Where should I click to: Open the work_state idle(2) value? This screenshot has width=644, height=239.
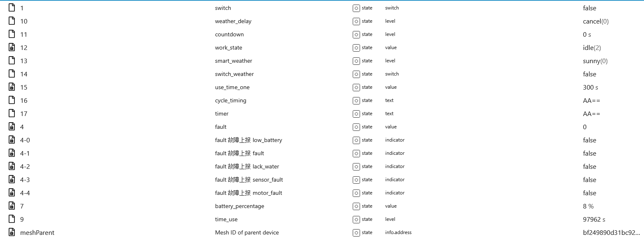(592, 47)
